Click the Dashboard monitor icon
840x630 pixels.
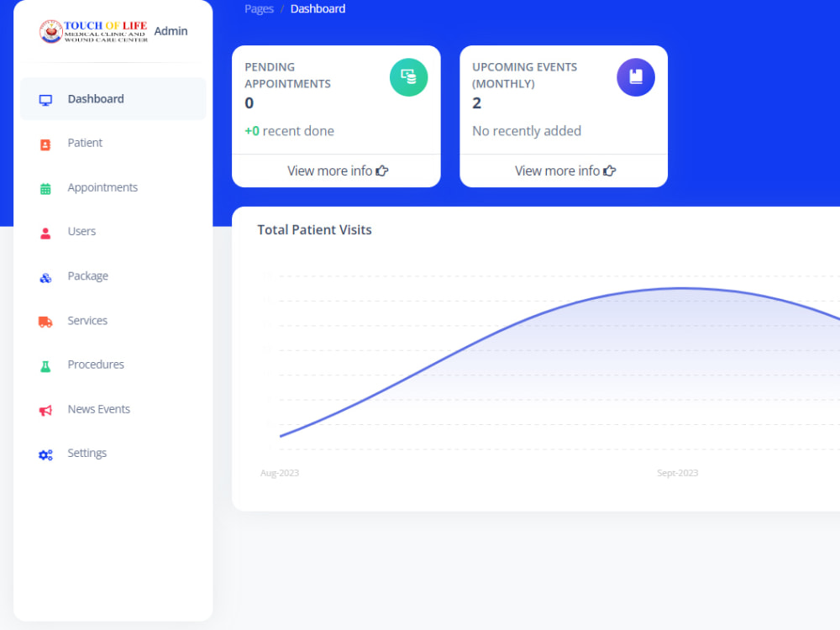45,100
